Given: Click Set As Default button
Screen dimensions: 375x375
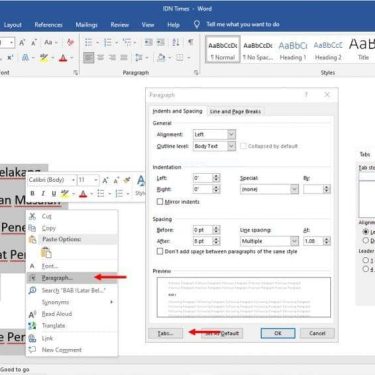Looking at the screenshot, I should click(222, 333).
